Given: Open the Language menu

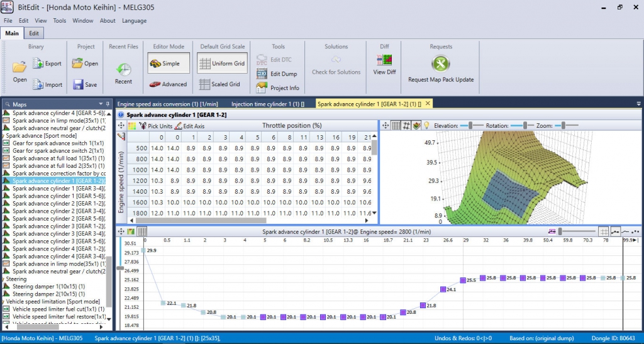Looking at the screenshot, I should [135, 21].
